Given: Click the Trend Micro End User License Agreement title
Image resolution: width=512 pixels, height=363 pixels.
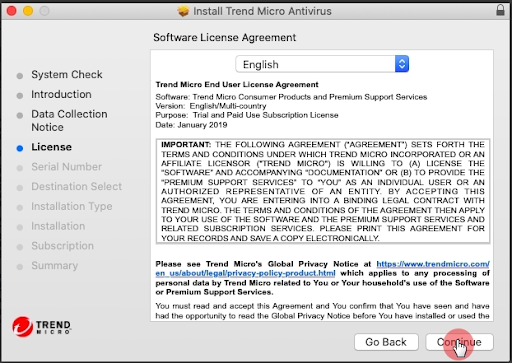Looking at the screenshot, I should pyautogui.click(x=237, y=84).
